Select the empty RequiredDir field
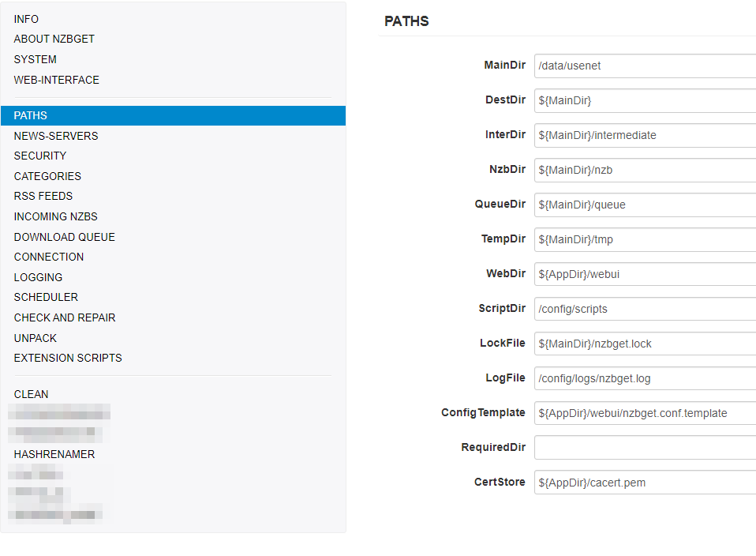 point(644,448)
